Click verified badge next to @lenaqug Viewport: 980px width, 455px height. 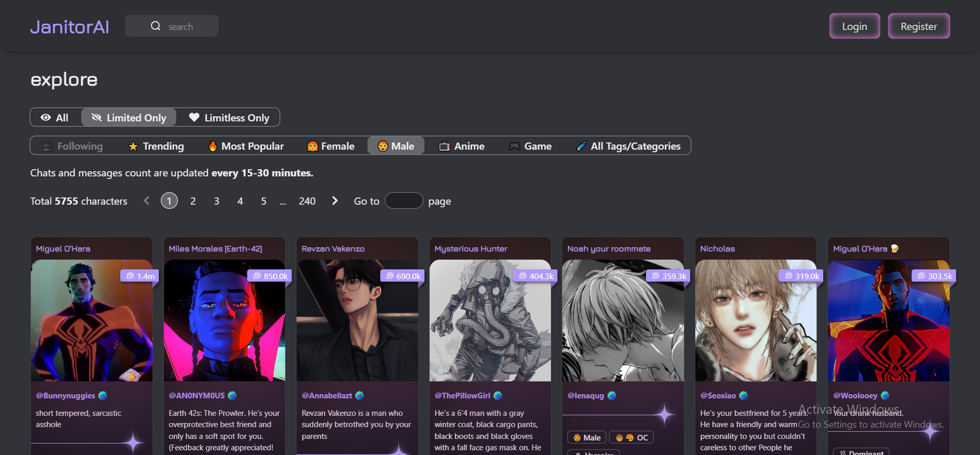(x=611, y=396)
